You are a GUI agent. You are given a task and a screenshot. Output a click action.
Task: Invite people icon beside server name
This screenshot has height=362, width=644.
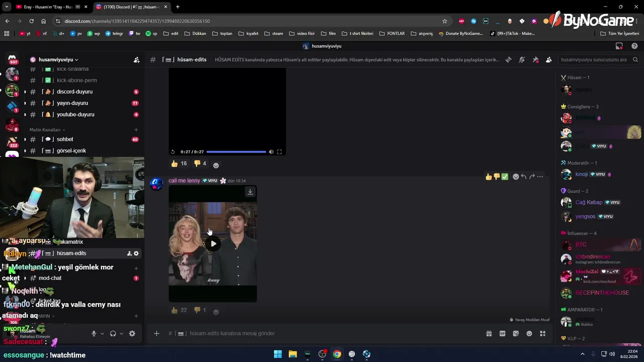136,59
